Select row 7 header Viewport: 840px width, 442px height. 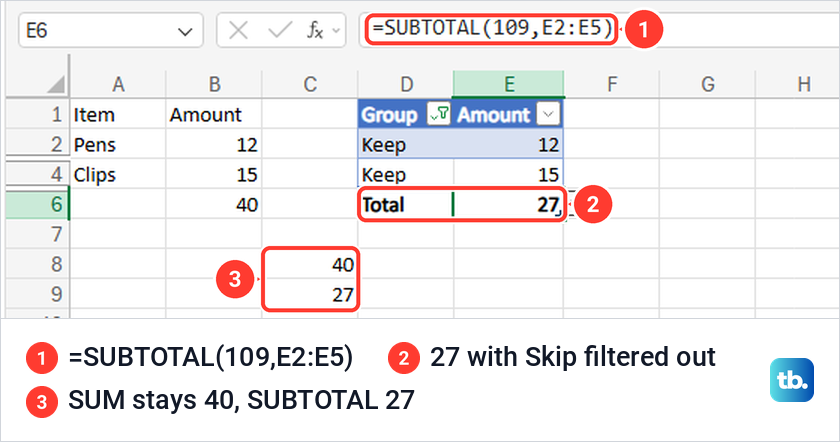(x=38, y=234)
